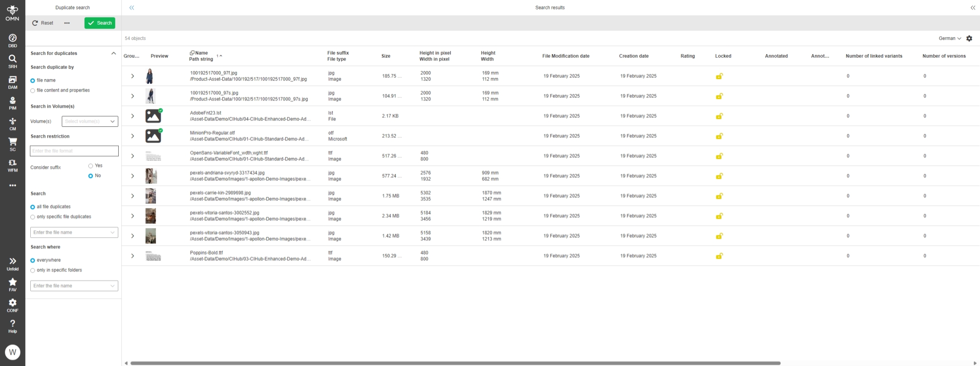The height and width of the screenshot is (366, 980).
Task: Open specific file duplicates name dropdown
Action: 74,232
